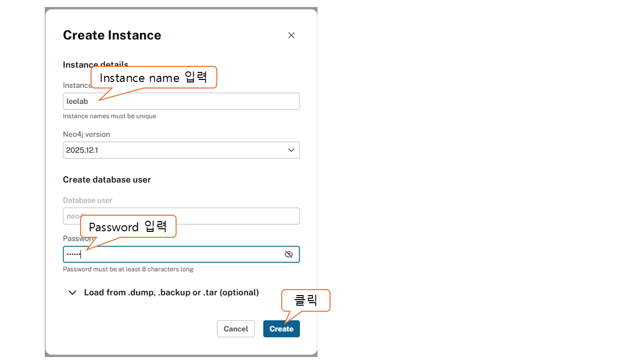Click the "Neo4j version" field label
This screenshot has width=644, height=362.
(x=87, y=134)
